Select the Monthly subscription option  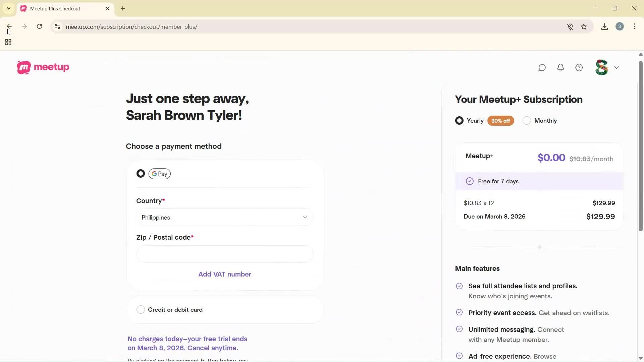(x=527, y=121)
